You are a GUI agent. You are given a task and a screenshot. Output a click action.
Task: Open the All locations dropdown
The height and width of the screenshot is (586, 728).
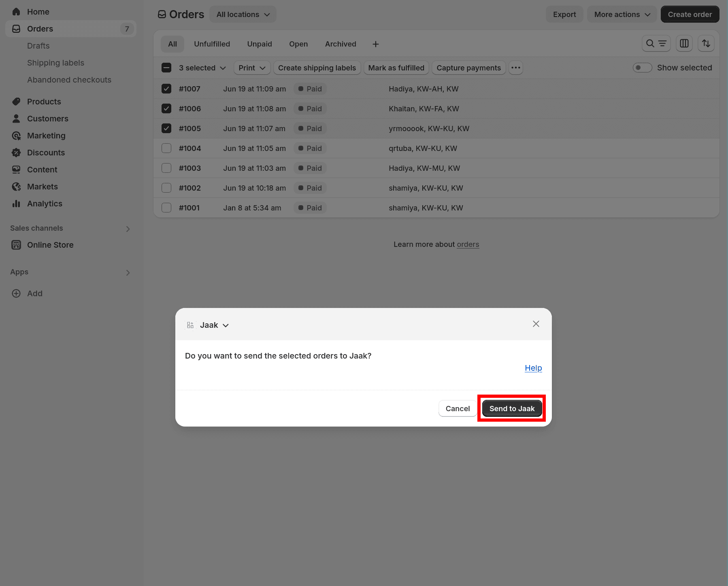(x=243, y=15)
